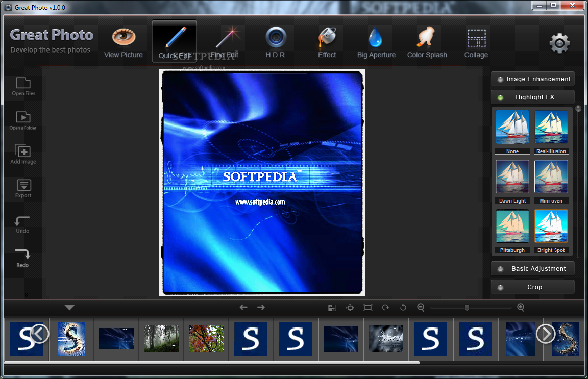Rotate the image counterclockwise

click(403, 308)
